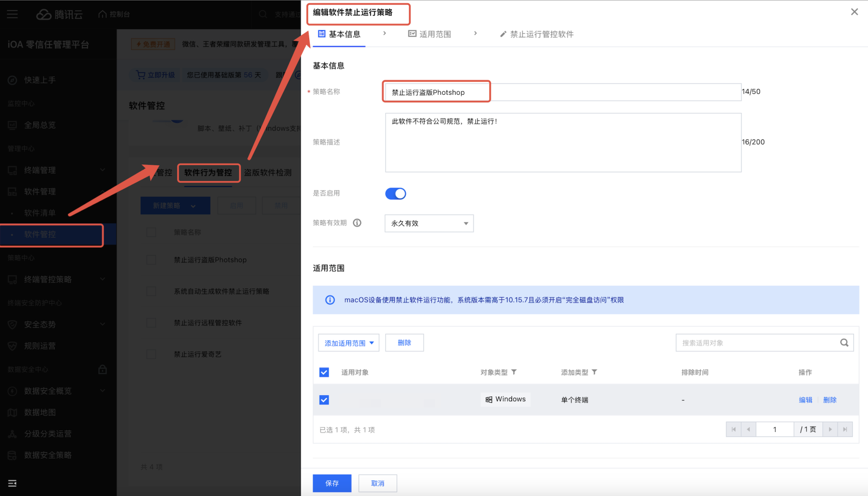Click the Windows type tag in the table
The image size is (868, 496).
tap(506, 400)
